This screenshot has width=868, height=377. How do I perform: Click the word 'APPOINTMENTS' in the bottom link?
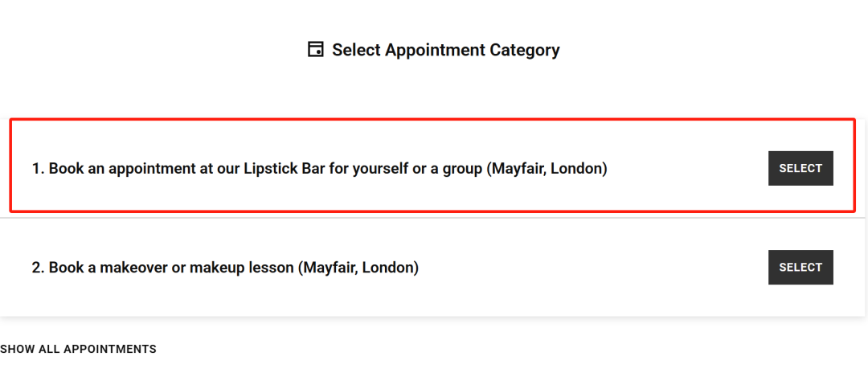pyautogui.click(x=110, y=350)
